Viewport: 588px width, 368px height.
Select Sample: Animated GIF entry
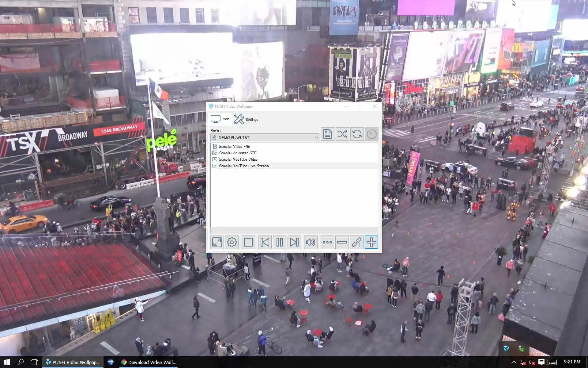coord(237,153)
